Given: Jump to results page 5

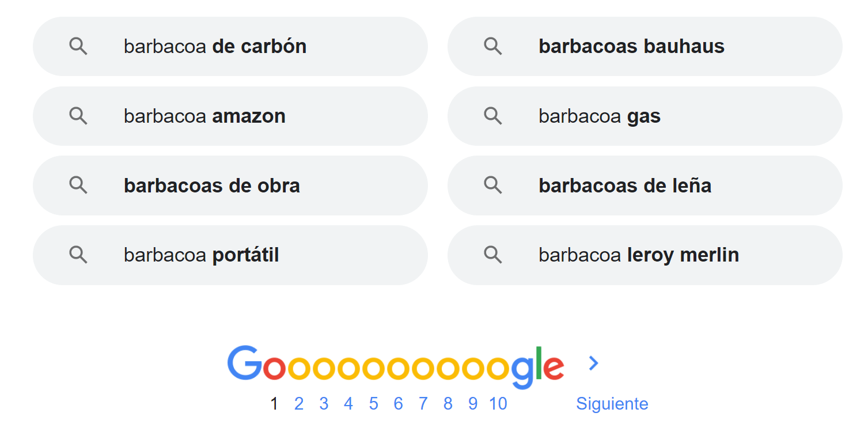Looking at the screenshot, I should point(373,404).
